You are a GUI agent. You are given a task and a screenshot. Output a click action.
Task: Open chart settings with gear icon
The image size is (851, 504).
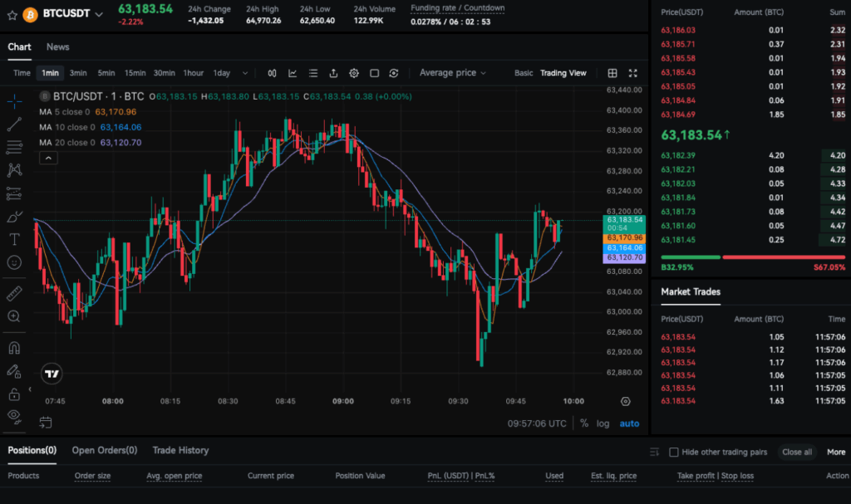pos(354,72)
